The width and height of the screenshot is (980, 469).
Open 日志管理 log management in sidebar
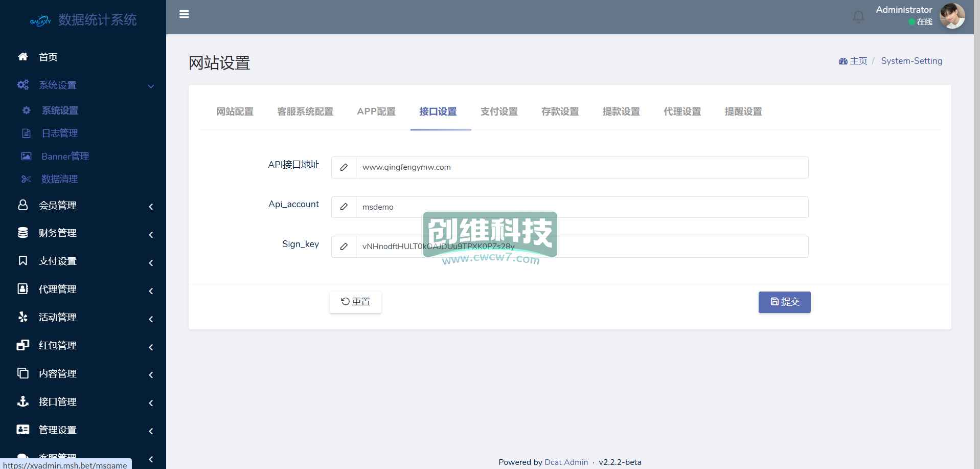pyautogui.click(x=59, y=133)
